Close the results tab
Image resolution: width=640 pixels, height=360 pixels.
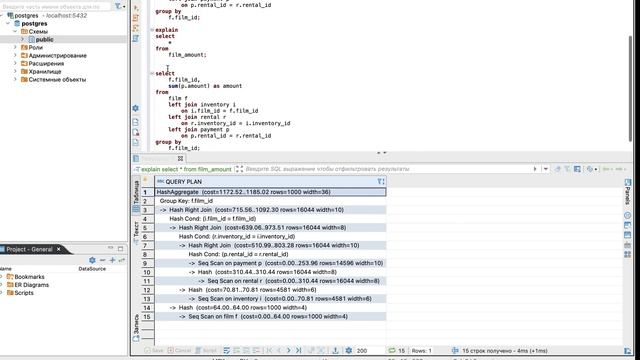pos(180,158)
